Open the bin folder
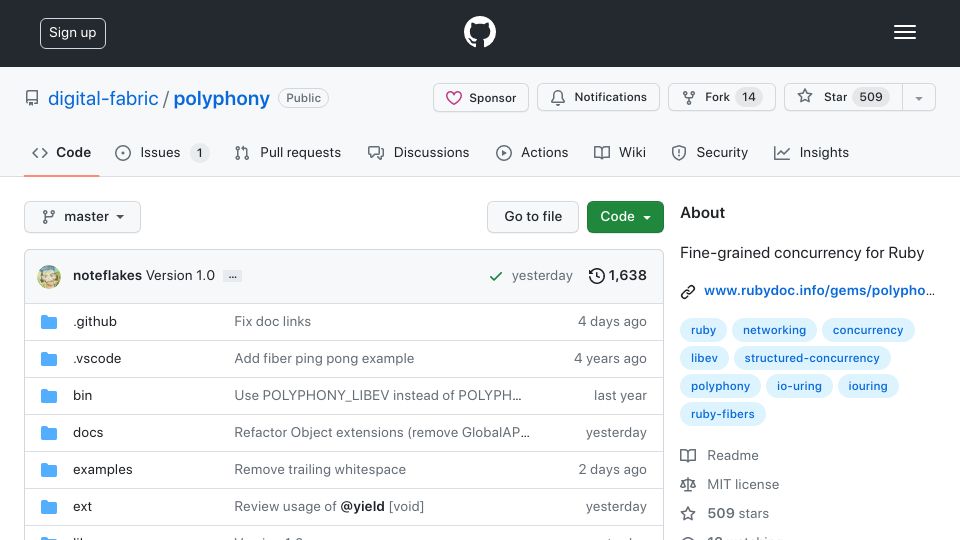The width and height of the screenshot is (960, 540). [x=83, y=396]
